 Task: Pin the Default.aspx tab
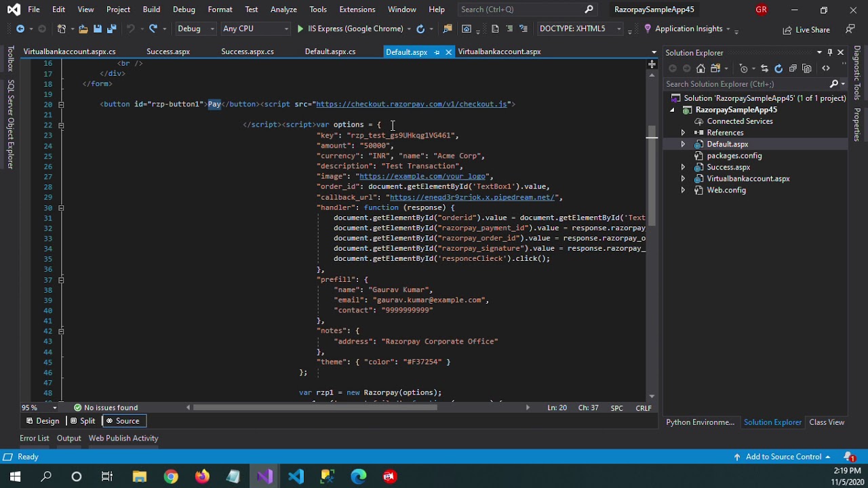click(437, 52)
